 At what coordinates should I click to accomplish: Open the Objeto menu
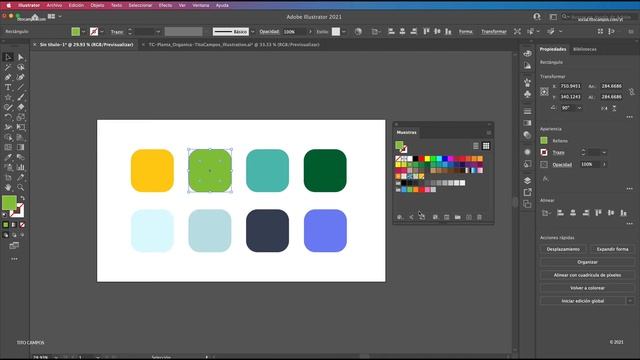[x=97, y=5]
